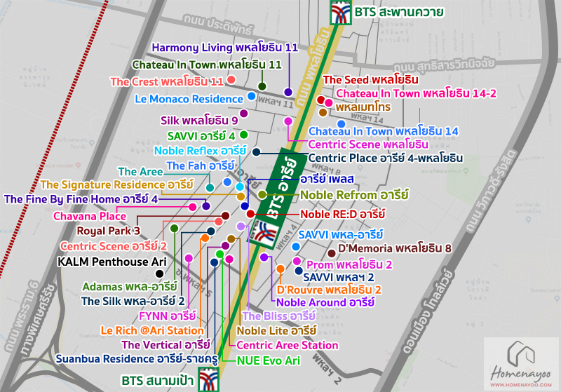This screenshot has width=561, height=392.
Task: Click the olive marker dot for Noble Refrom อารีย์
Action: 262,194
